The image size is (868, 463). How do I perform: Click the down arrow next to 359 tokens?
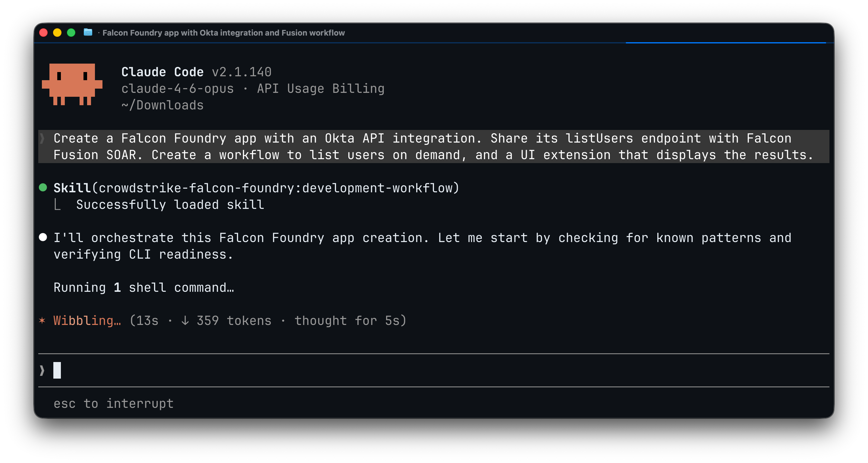coord(185,320)
